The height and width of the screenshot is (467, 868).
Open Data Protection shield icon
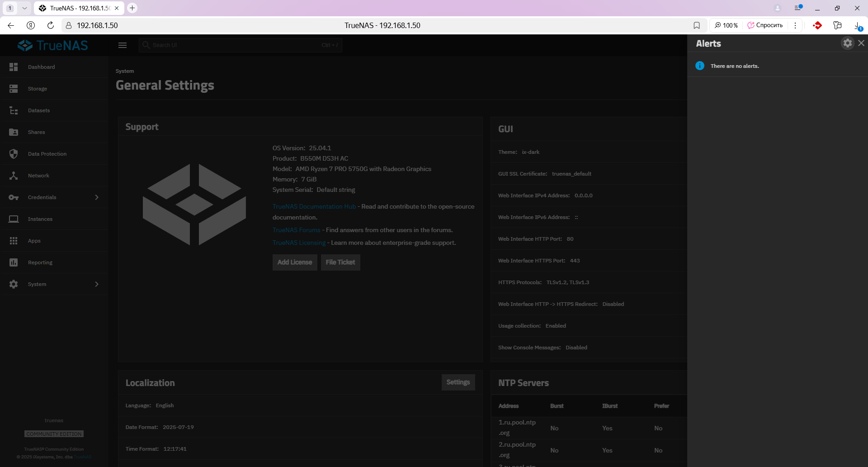point(14,154)
